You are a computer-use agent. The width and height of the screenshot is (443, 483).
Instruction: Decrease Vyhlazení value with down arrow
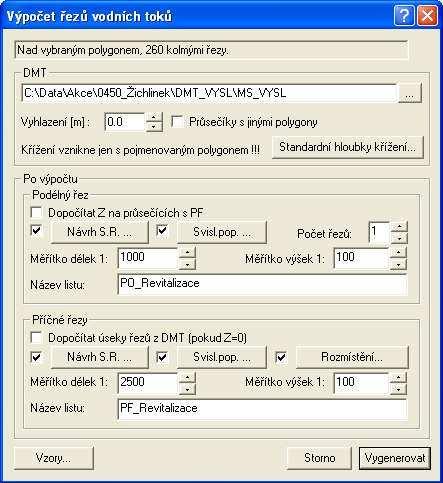pyautogui.click(x=154, y=127)
